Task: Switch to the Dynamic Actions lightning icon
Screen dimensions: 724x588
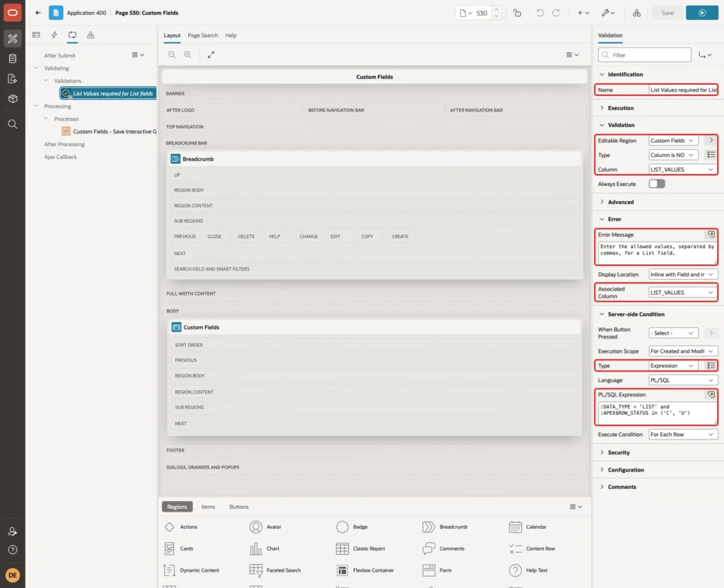Action: coord(54,35)
